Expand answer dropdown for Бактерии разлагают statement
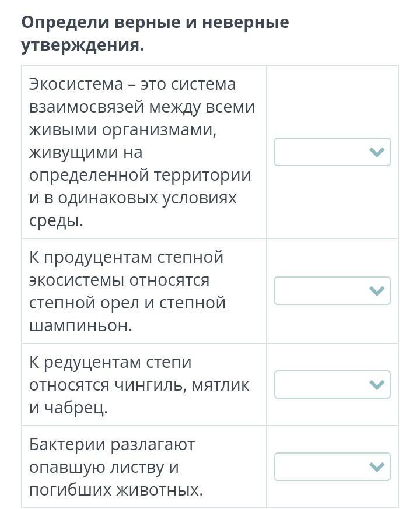The image size is (420, 509). (332, 467)
